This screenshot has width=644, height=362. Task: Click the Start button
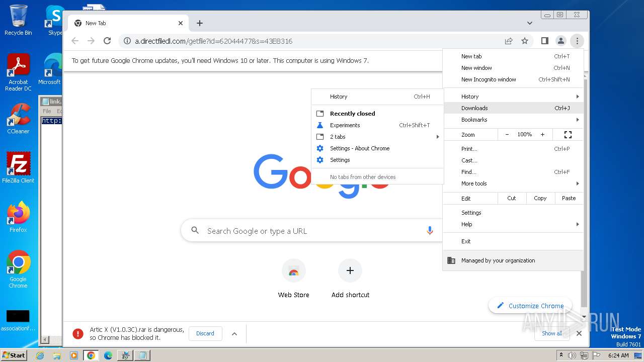14,355
